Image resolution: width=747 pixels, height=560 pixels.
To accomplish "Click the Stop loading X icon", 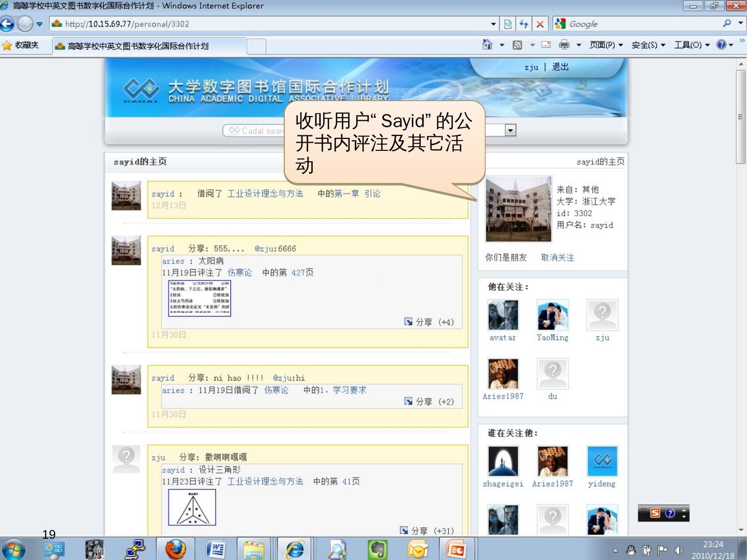I will [x=540, y=24].
